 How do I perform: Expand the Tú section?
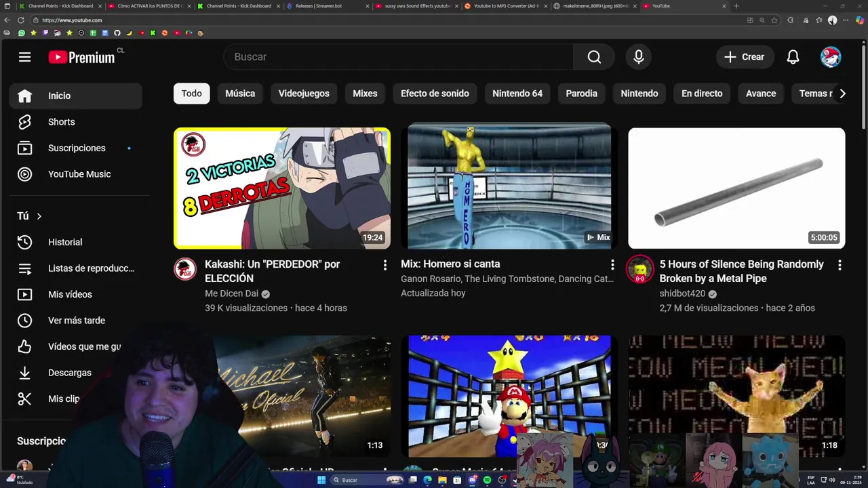coord(30,216)
